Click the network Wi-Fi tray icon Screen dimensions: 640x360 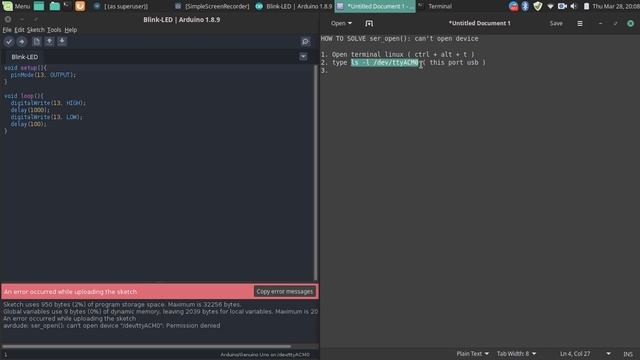550,6
